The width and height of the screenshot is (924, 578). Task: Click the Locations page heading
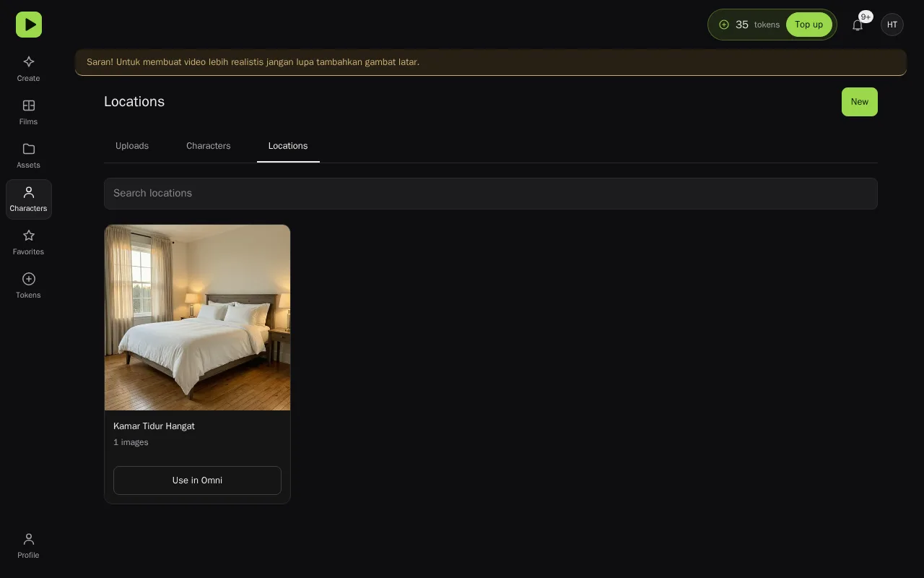click(x=134, y=102)
